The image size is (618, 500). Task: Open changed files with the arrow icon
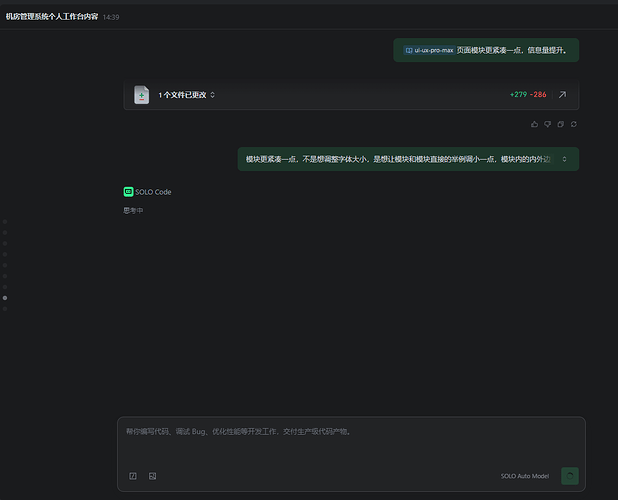tap(562, 95)
